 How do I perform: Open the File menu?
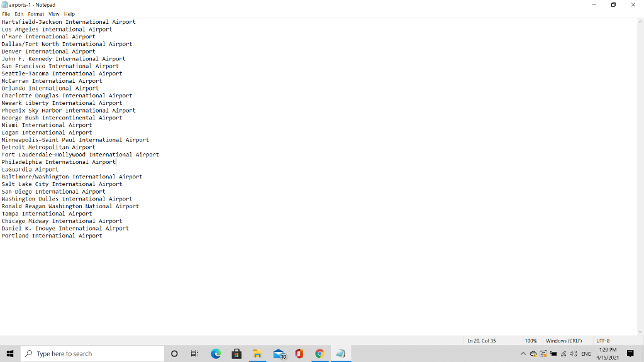coord(6,14)
